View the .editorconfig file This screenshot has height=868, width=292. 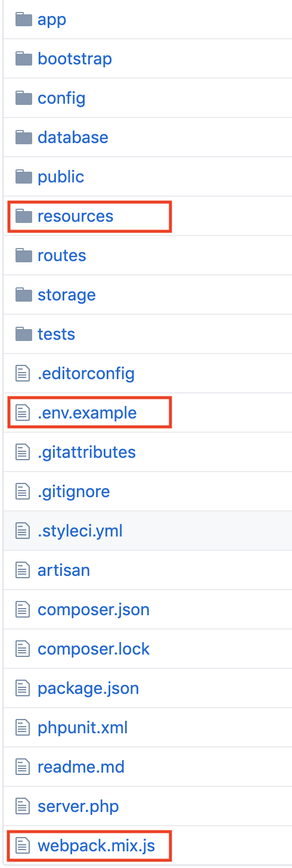[86, 373]
